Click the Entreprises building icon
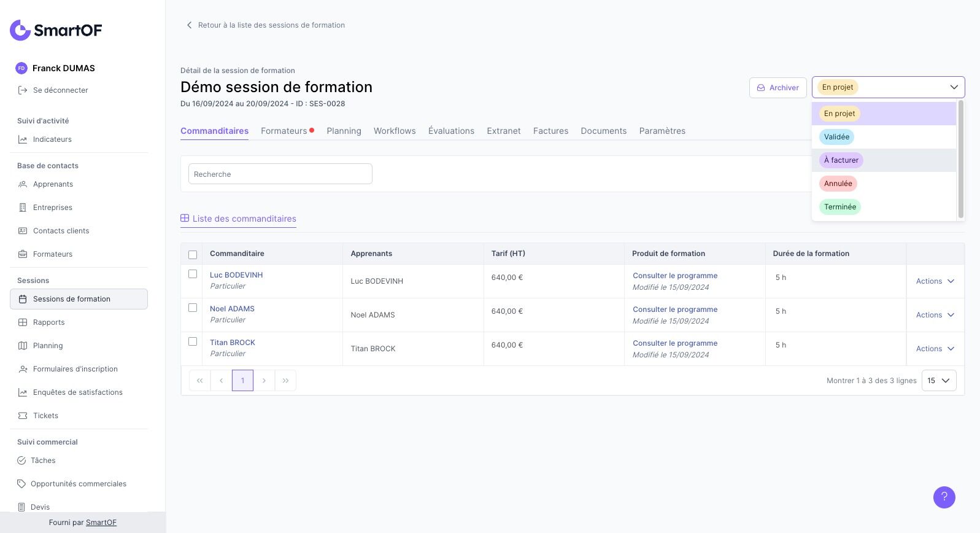Screen dimensions: 980x533 [x=23, y=208]
